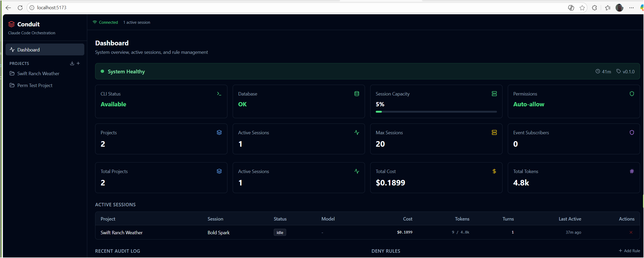Click the import project download icon
This screenshot has height=258, width=644.
tap(72, 63)
